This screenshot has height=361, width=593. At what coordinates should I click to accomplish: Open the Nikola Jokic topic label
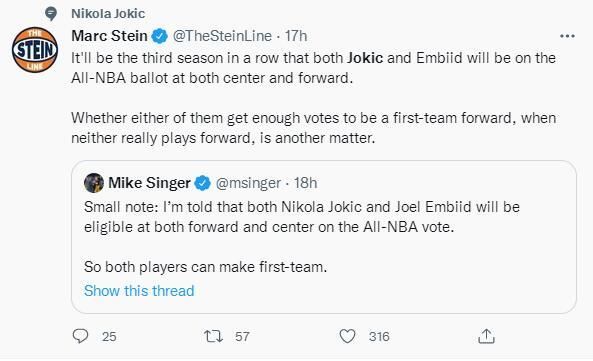tap(108, 14)
